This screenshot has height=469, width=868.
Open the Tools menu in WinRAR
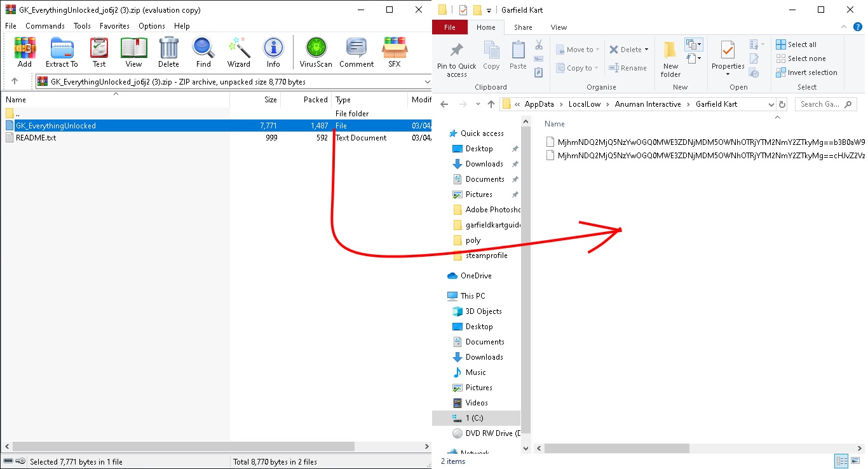(83, 26)
